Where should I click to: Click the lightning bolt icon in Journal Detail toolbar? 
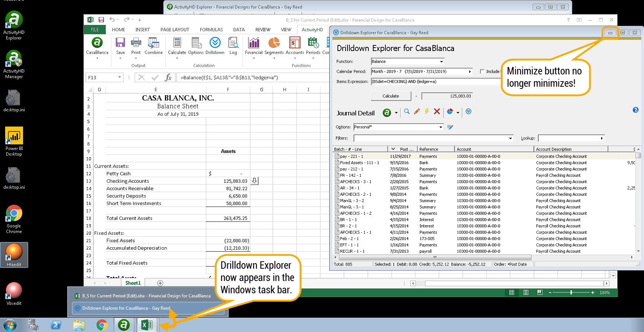[427, 111]
